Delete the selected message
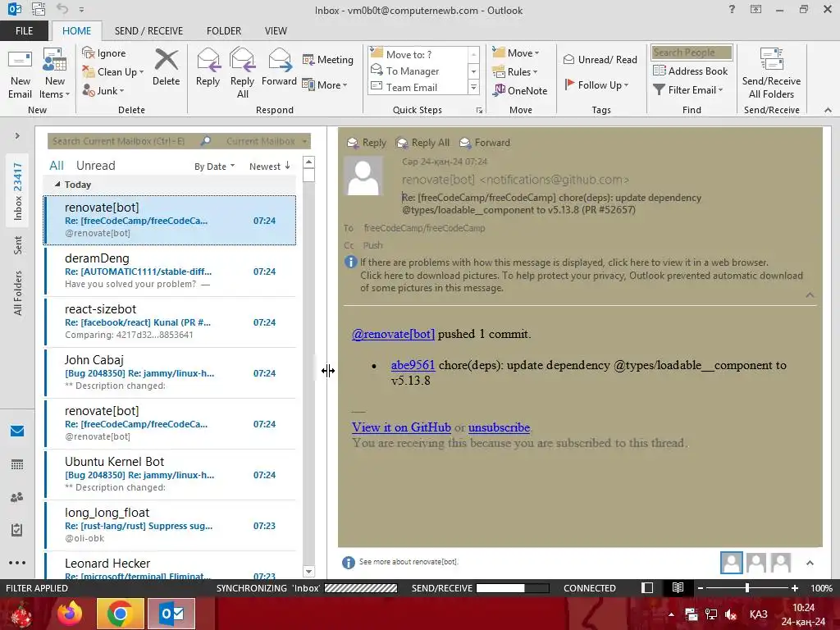 [166, 67]
